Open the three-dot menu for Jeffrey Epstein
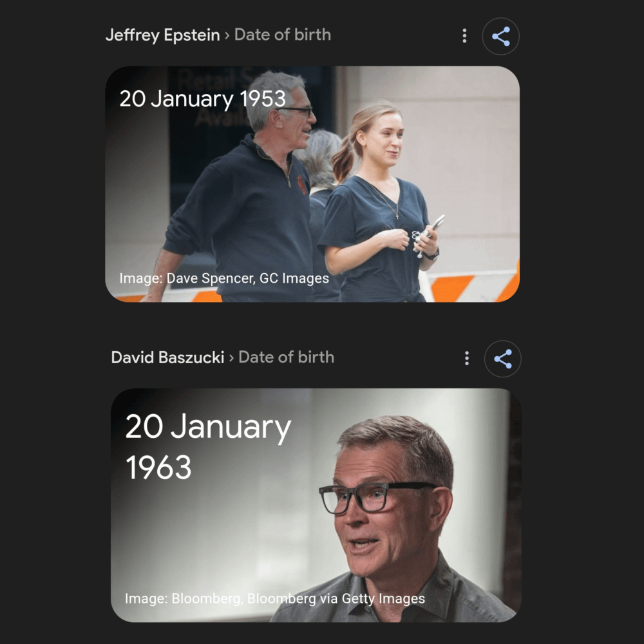This screenshot has height=644, width=644. [464, 35]
